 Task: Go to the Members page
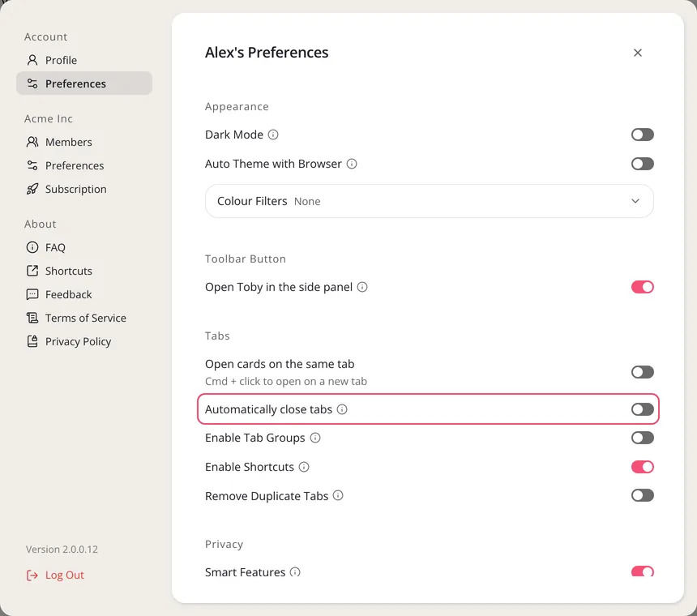[84, 142]
